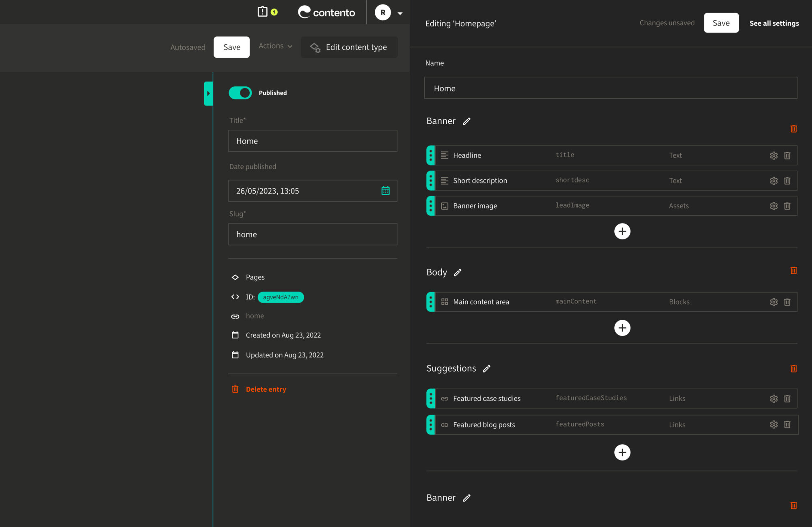Delete the Banner image field

point(787,206)
